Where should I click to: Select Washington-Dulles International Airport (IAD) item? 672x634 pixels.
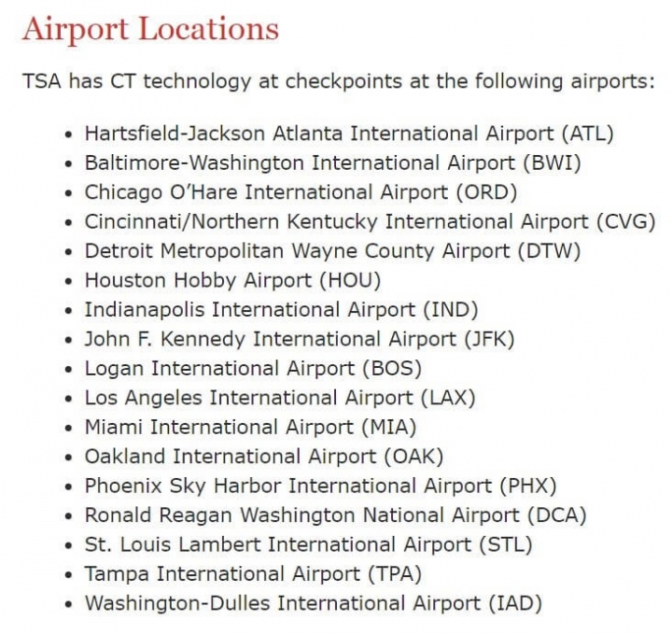[x=314, y=603]
